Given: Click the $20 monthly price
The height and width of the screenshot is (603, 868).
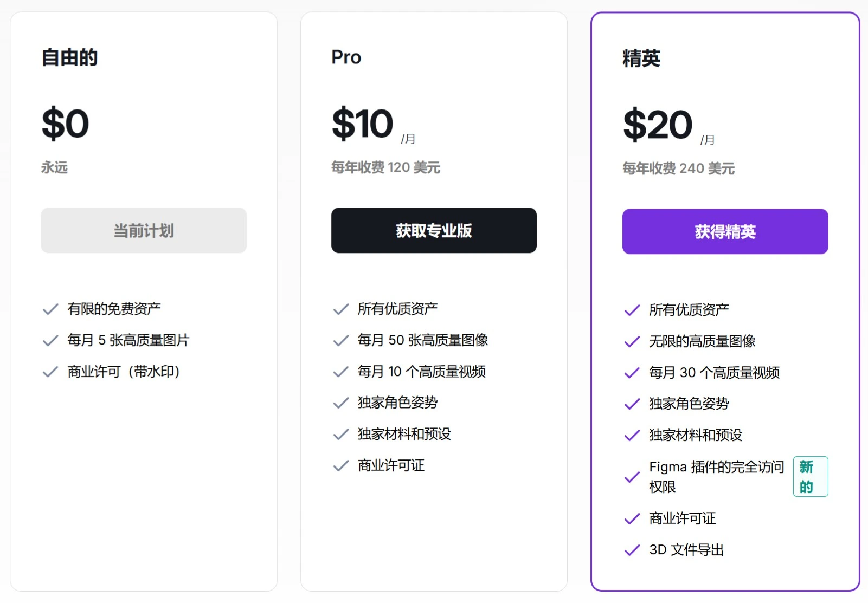Looking at the screenshot, I should (658, 125).
